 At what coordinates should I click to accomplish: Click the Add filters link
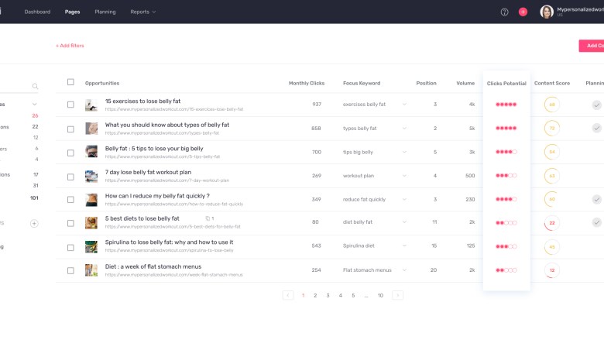point(70,46)
